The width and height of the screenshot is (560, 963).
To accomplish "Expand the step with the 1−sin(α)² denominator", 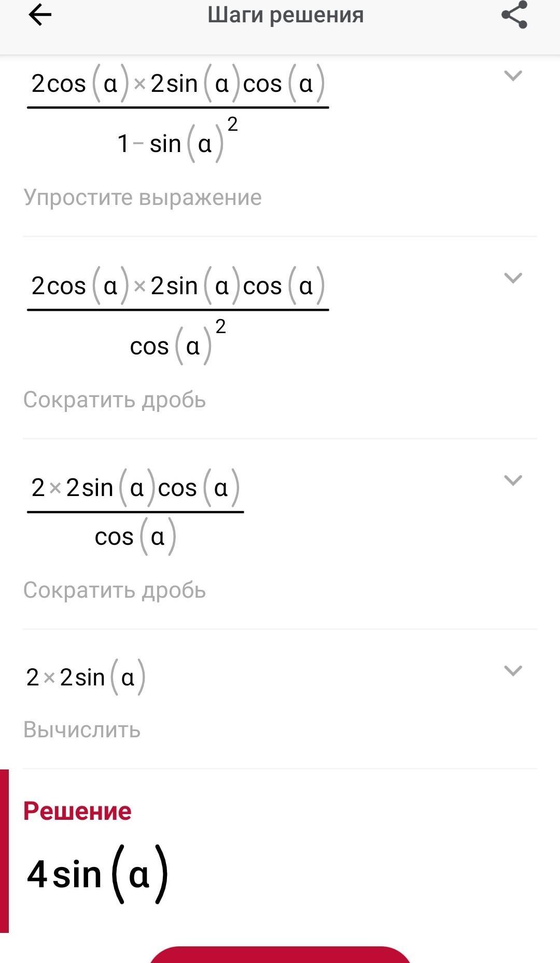I will [x=513, y=76].
